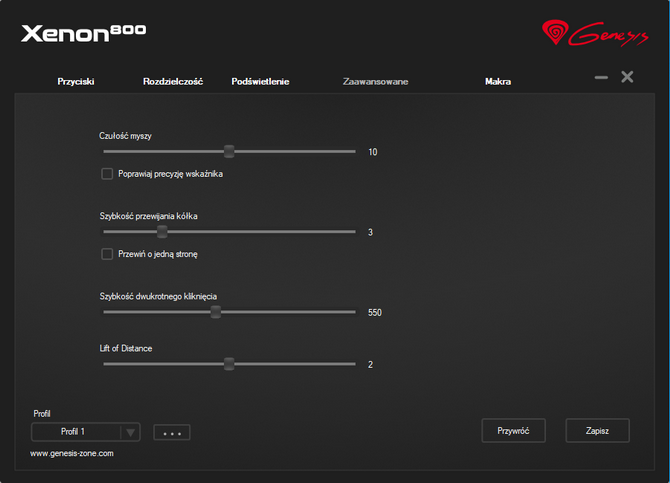Tick the Przewiń o jedną stronę checkbox
The height and width of the screenshot is (483, 670).
107,254
